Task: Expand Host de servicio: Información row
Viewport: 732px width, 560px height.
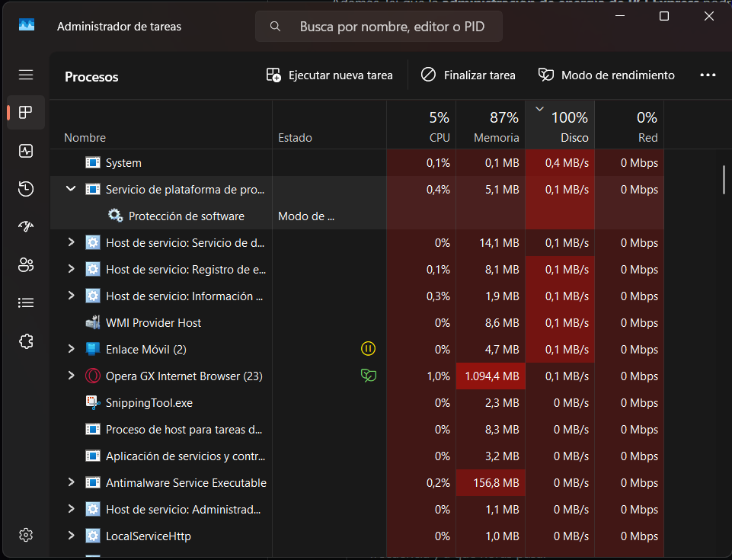Action: pos(71,296)
